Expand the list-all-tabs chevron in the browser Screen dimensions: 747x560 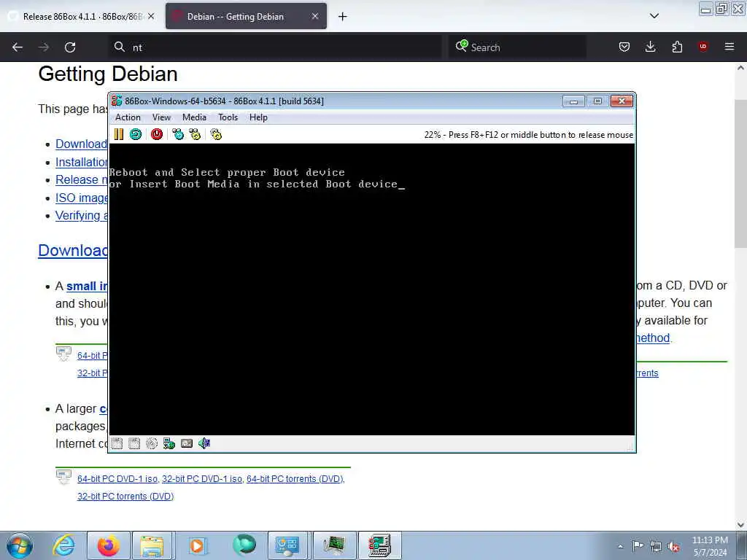click(654, 16)
